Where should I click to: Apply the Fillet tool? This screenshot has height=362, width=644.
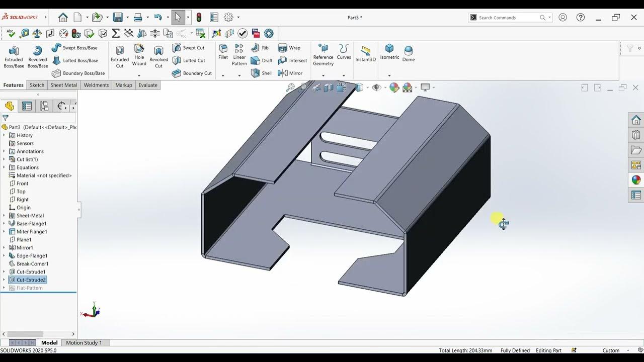223,52
